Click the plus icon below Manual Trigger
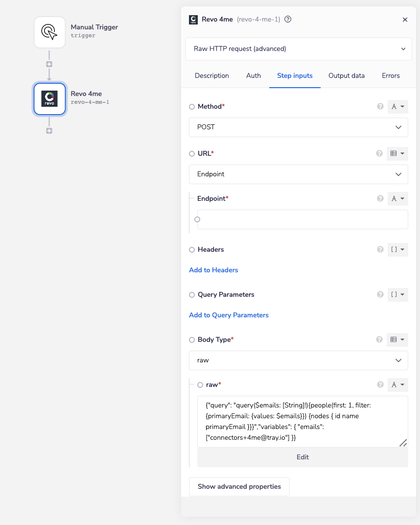This screenshot has height=525, width=420. [49, 64]
